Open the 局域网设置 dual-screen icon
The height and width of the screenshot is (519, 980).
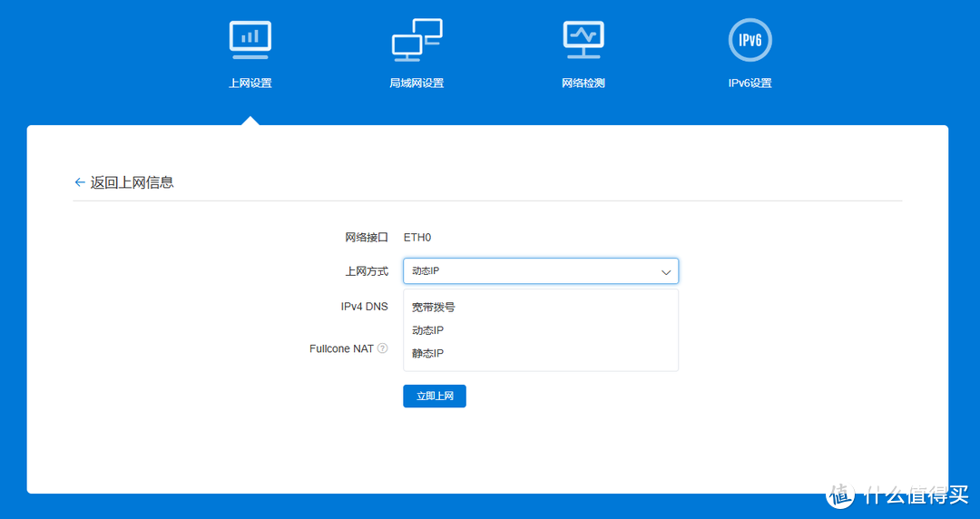[416, 39]
